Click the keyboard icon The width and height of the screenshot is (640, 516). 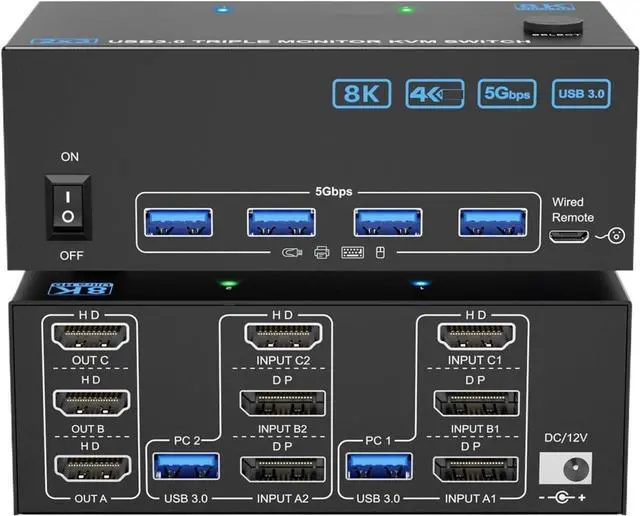[x=353, y=253]
